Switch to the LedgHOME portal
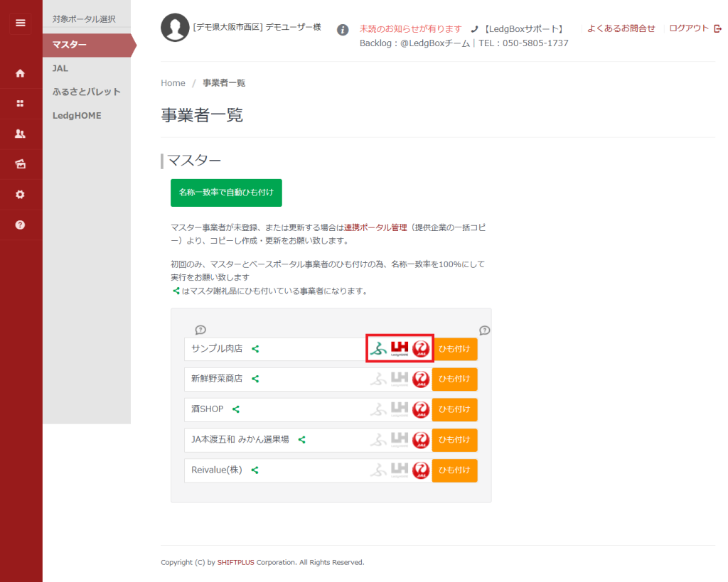Screen dimensions: 728x582 [77, 115]
